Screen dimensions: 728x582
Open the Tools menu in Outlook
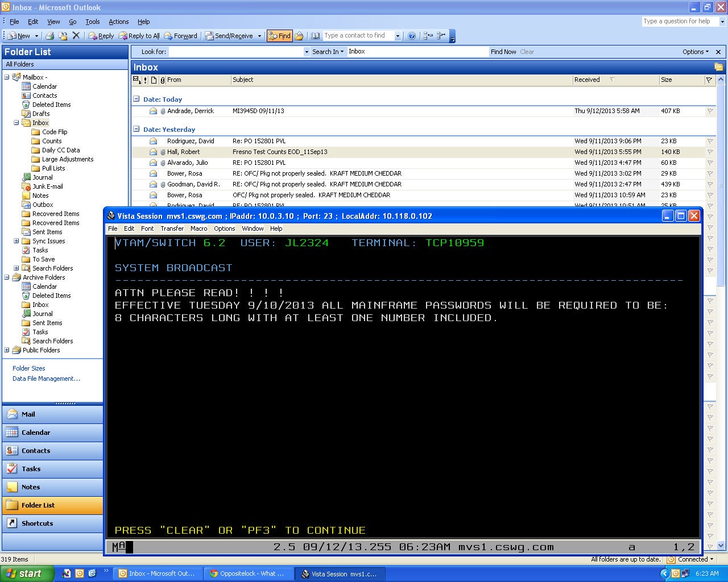pos(92,22)
